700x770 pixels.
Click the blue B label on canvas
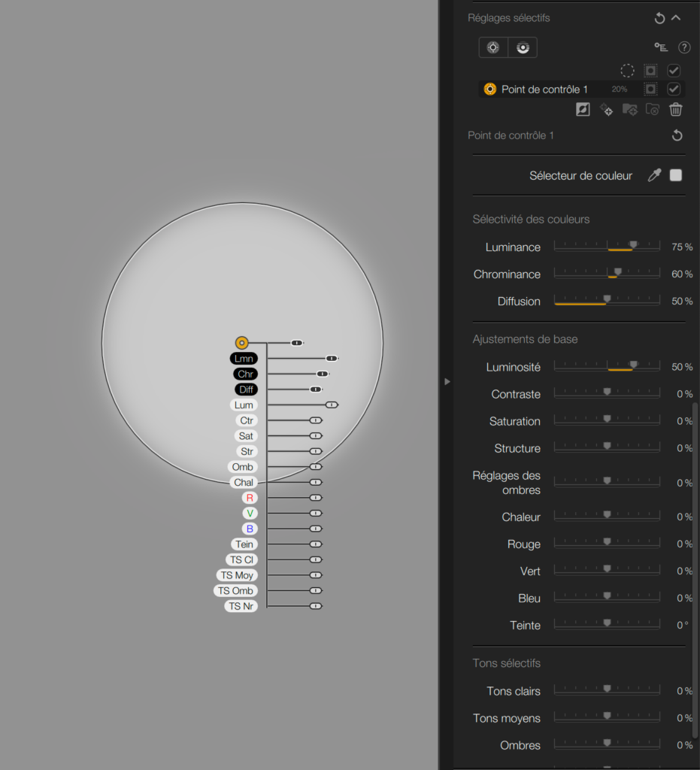[250, 529]
